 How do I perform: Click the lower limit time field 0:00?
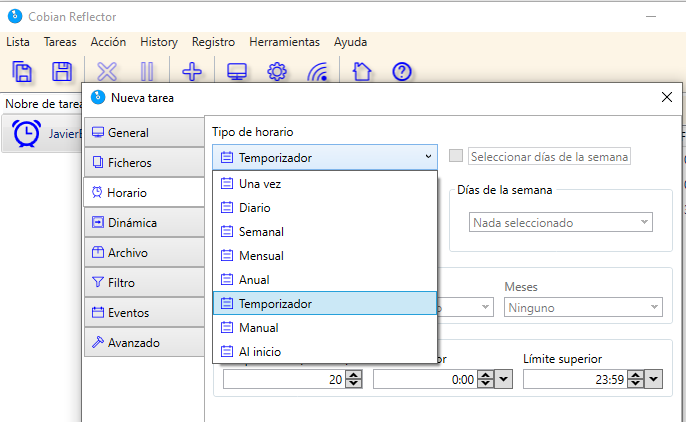[425, 379]
